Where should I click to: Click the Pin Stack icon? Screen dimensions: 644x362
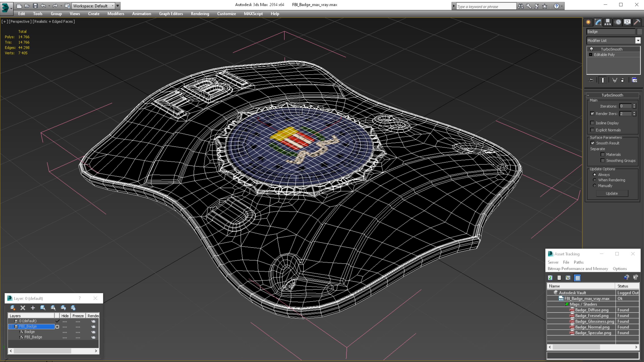tap(591, 80)
